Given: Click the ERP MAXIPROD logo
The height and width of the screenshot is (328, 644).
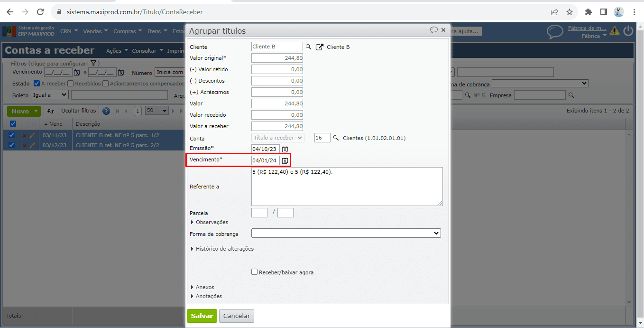Looking at the screenshot, I should click(x=29, y=31).
